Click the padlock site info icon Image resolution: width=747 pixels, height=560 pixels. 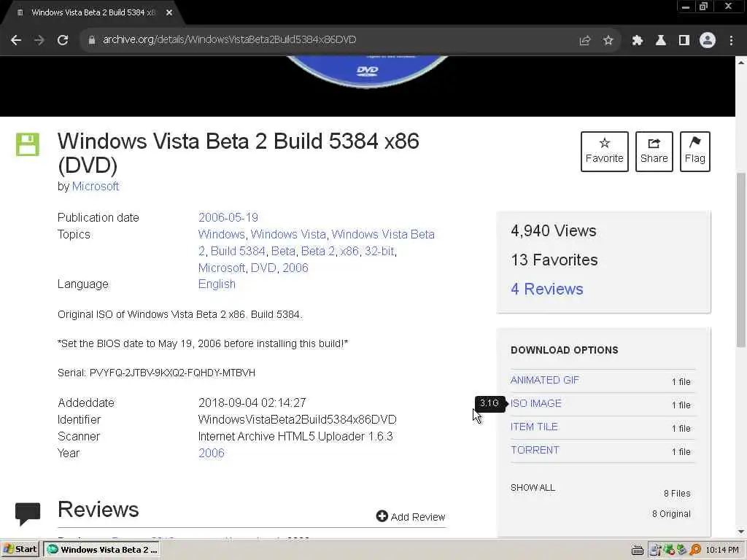tap(91, 40)
